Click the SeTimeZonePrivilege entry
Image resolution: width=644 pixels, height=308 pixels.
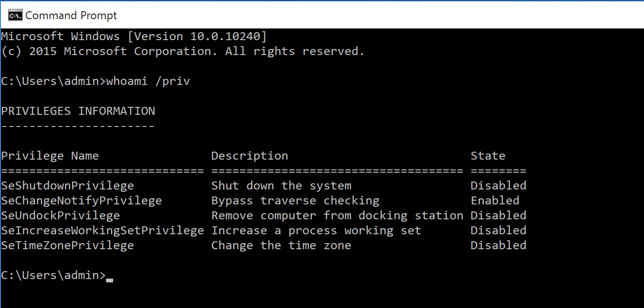(x=67, y=245)
